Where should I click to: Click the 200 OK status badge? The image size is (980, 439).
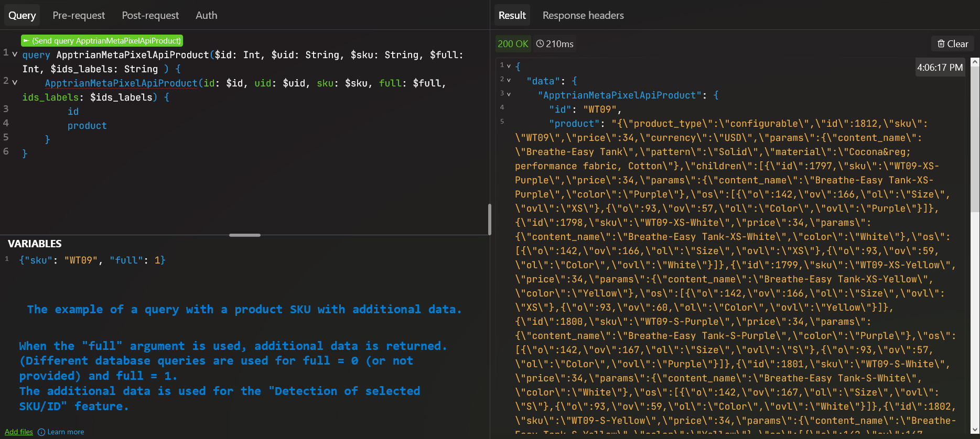[513, 44]
